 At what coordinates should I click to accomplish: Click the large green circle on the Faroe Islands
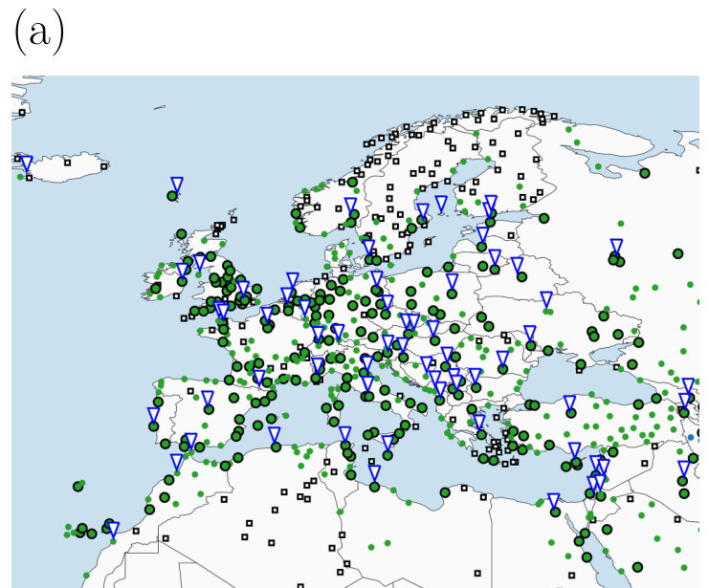[x=172, y=196]
